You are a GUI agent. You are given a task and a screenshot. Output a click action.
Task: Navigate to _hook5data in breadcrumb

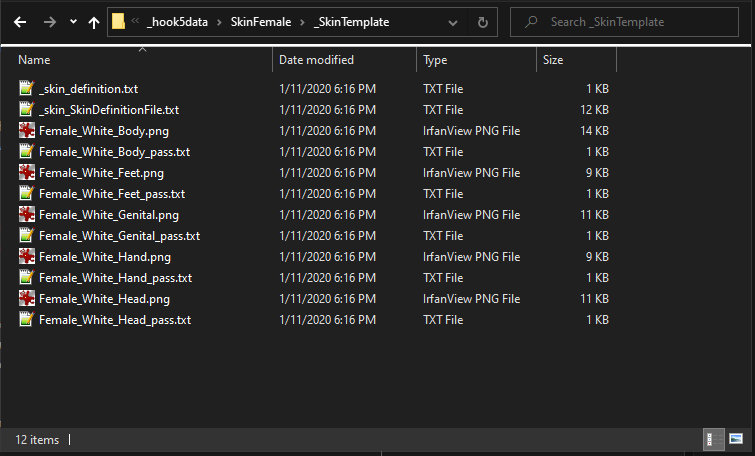point(177,22)
